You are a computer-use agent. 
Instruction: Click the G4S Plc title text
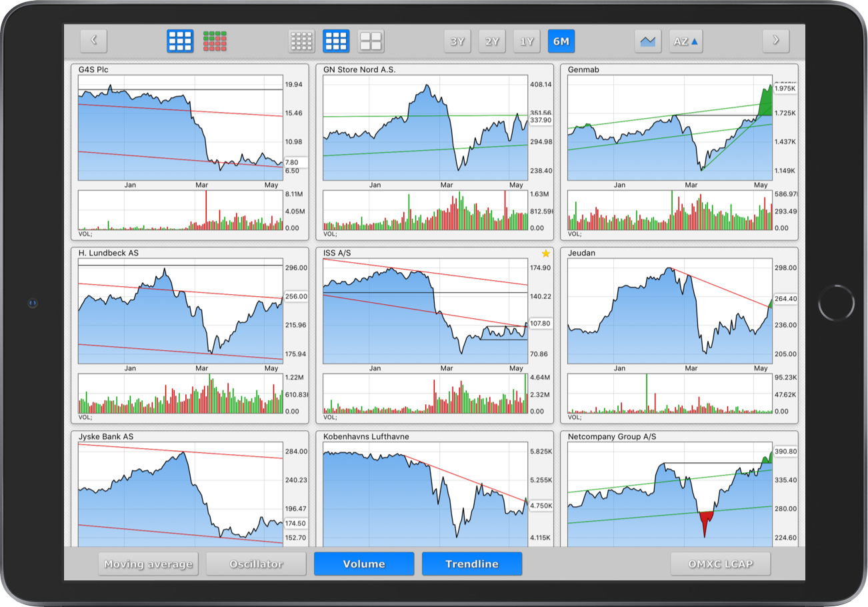[x=93, y=69]
